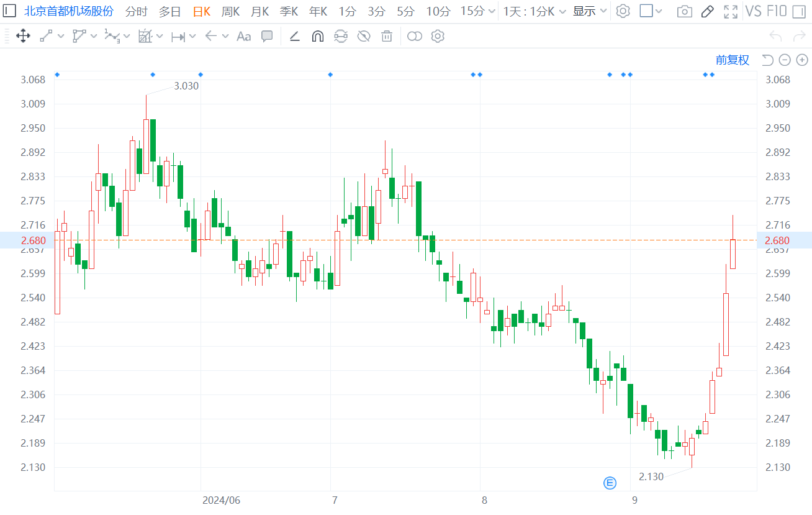Image resolution: width=812 pixels, height=515 pixels.
Task: Open the F10 company info button
Action: coord(777,11)
